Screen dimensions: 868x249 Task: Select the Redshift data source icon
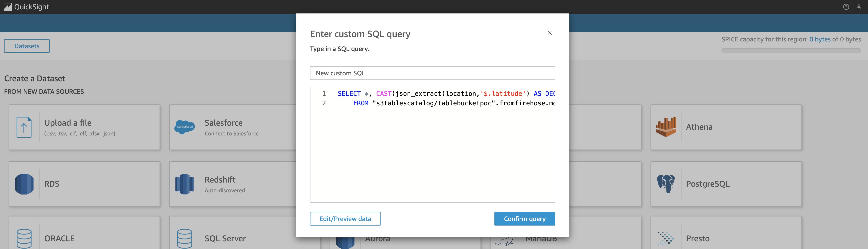pos(185,184)
